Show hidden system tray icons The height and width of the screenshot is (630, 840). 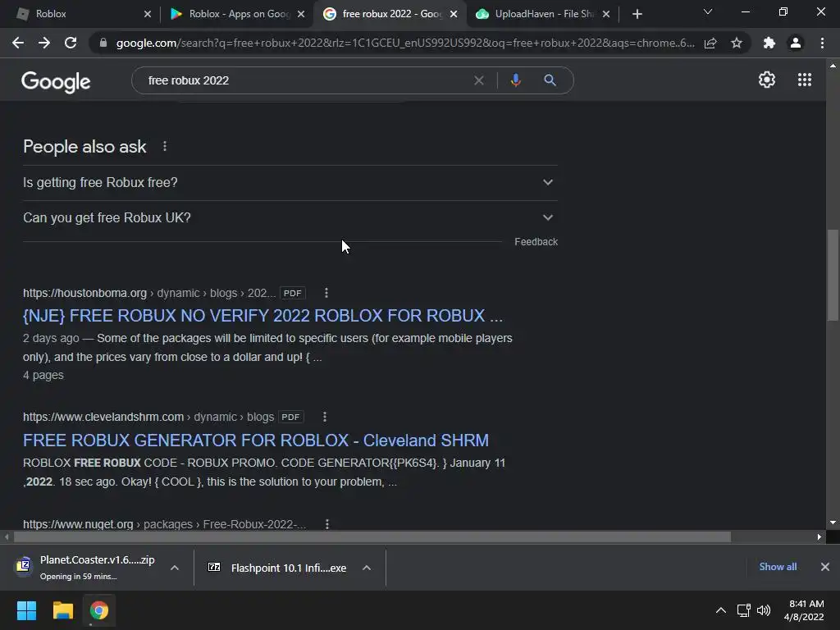[721, 610]
